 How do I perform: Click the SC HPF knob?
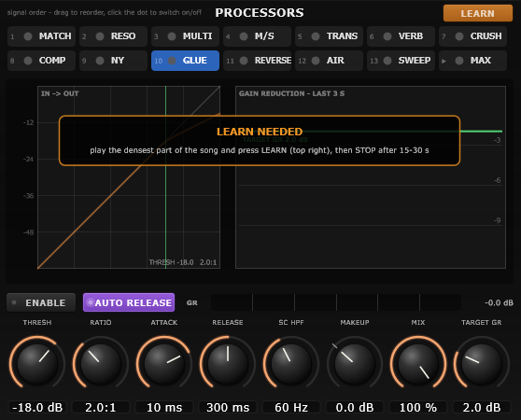click(291, 363)
